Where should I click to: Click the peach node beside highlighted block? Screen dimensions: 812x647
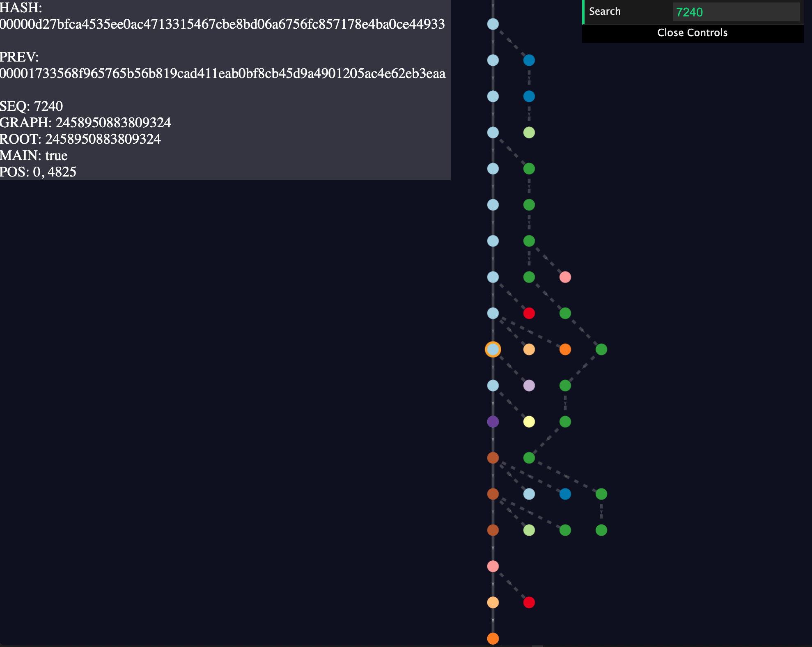tap(529, 349)
